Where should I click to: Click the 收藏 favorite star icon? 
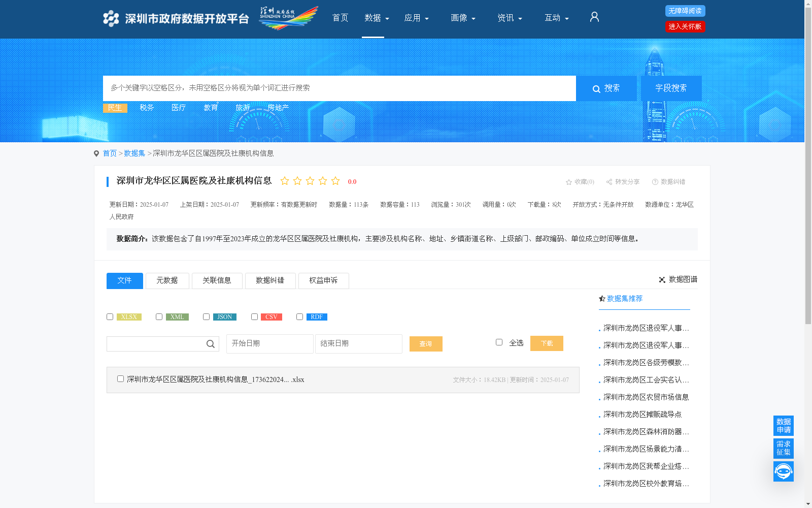point(568,181)
